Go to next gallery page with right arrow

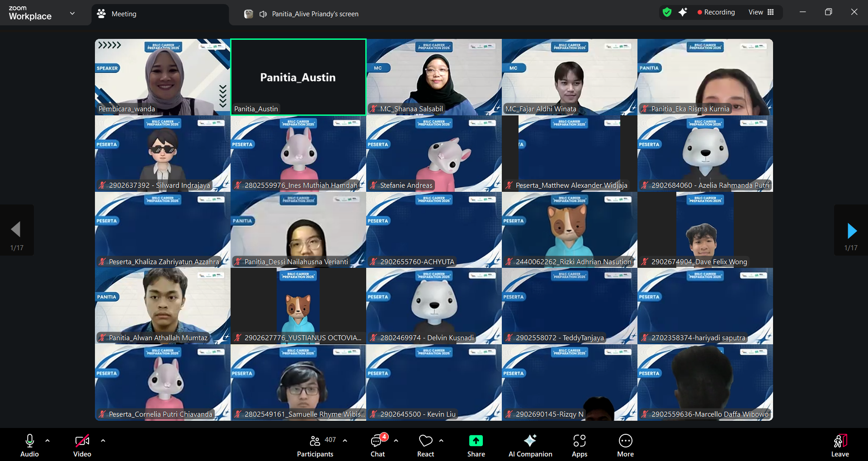click(x=851, y=231)
